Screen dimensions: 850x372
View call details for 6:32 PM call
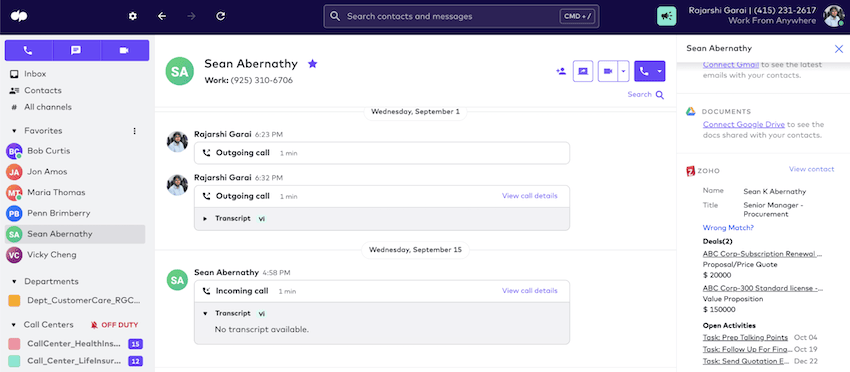pyautogui.click(x=530, y=196)
